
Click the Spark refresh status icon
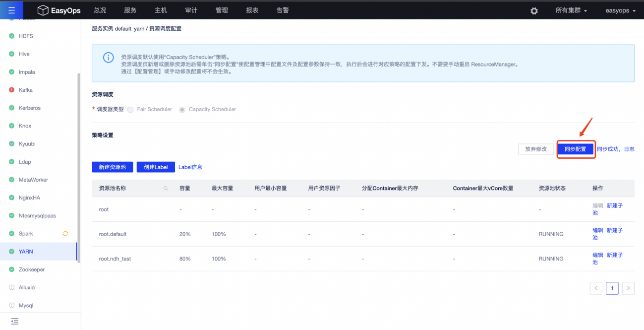65,234
